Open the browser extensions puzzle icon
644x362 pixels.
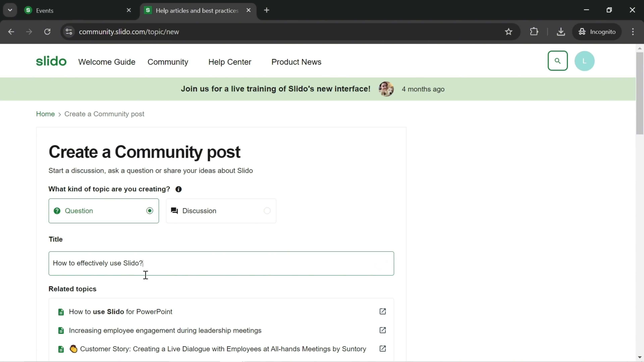coord(534,32)
